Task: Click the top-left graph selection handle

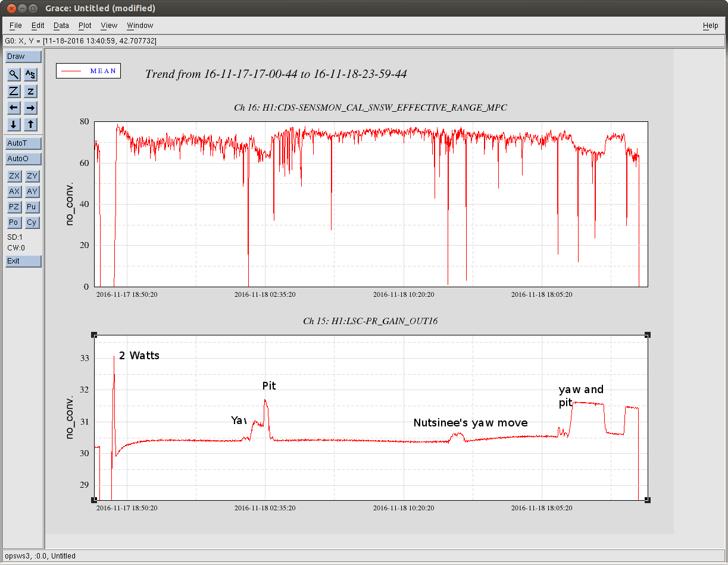Action: pyautogui.click(x=93, y=335)
